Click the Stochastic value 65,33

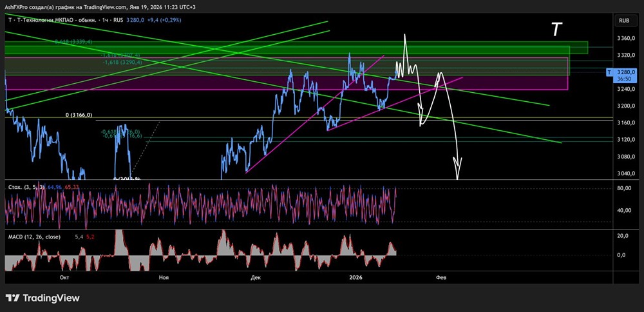coord(72,187)
